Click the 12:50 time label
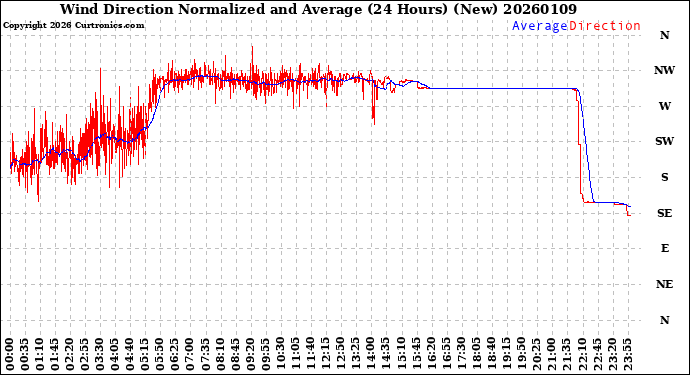Viewport: 690px width, 375px height. click(340, 355)
